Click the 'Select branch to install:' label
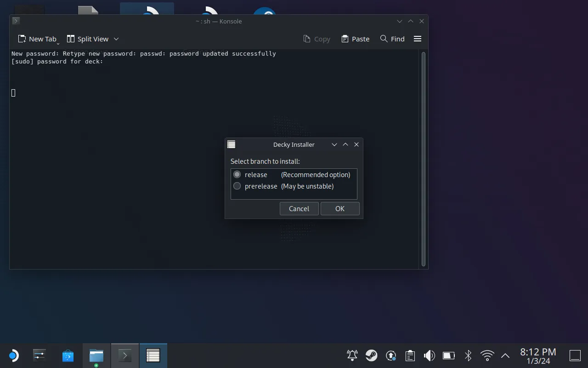588x368 pixels. click(x=265, y=161)
